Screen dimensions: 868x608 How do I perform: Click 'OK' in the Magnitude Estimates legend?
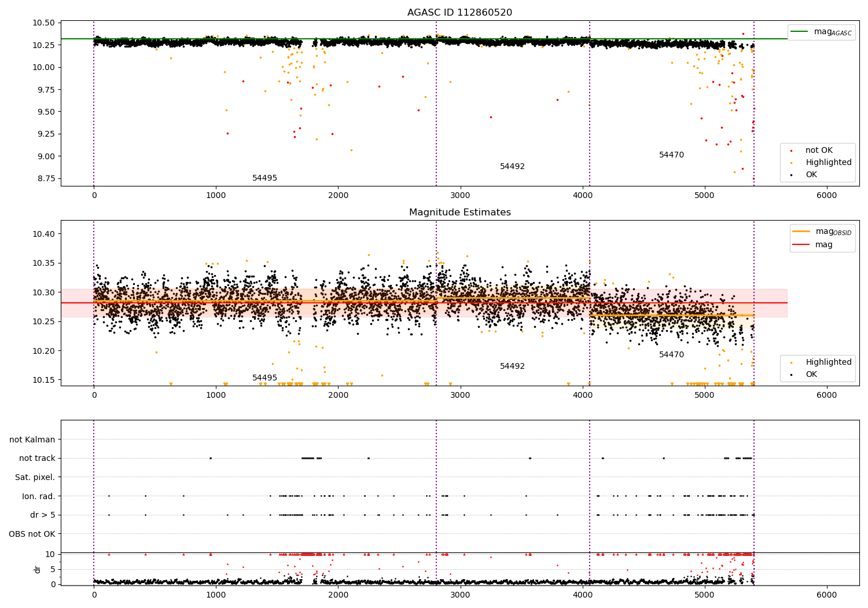(x=811, y=375)
